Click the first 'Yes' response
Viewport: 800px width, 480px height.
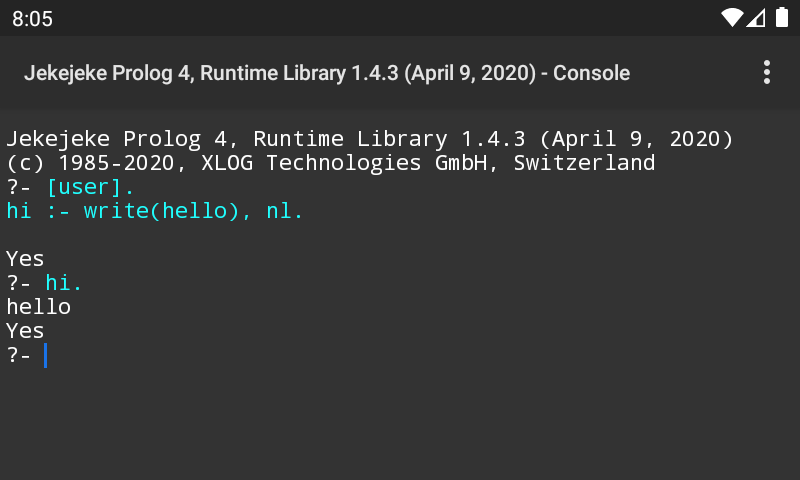pyautogui.click(x=25, y=259)
